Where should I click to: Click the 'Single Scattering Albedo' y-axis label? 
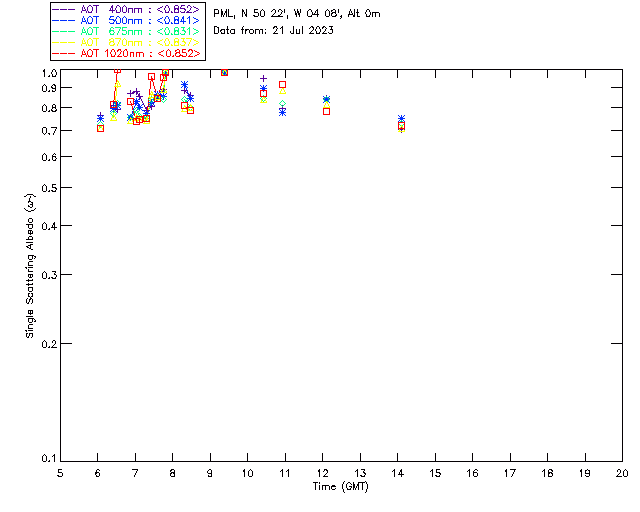pos(31,267)
